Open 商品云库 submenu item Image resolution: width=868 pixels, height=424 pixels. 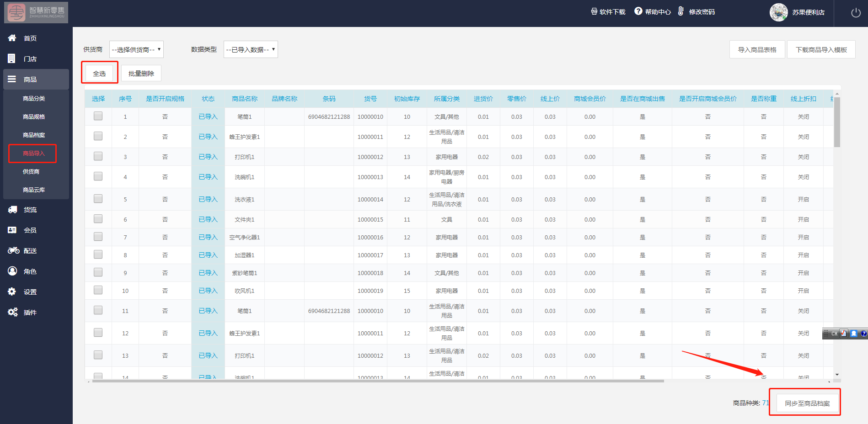(34, 190)
